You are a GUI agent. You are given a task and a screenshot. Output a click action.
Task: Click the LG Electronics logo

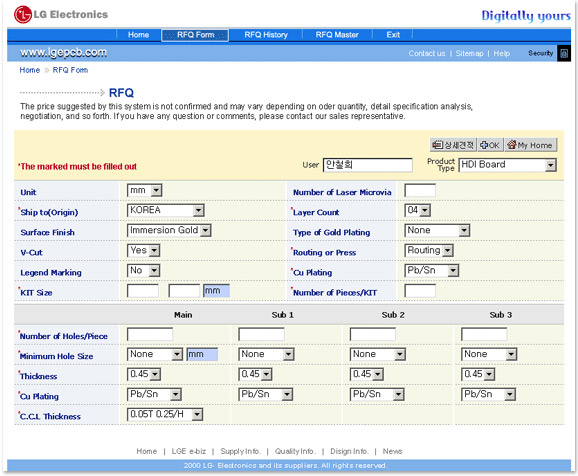[61, 14]
